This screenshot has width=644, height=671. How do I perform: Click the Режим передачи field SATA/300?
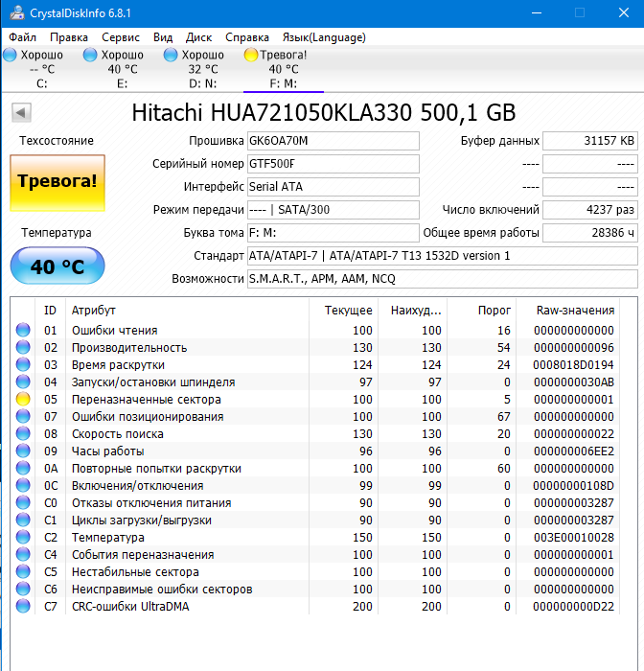(333, 210)
